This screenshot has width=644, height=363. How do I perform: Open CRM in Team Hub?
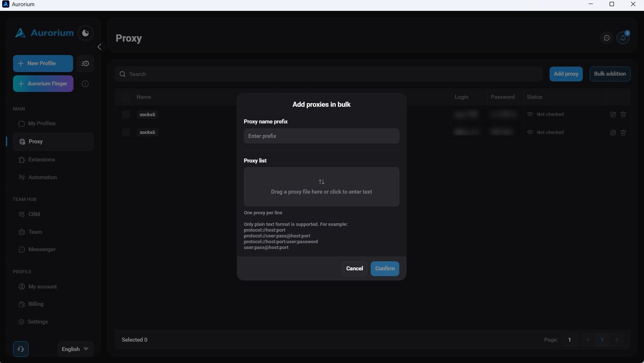pyautogui.click(x=53, y=214)
